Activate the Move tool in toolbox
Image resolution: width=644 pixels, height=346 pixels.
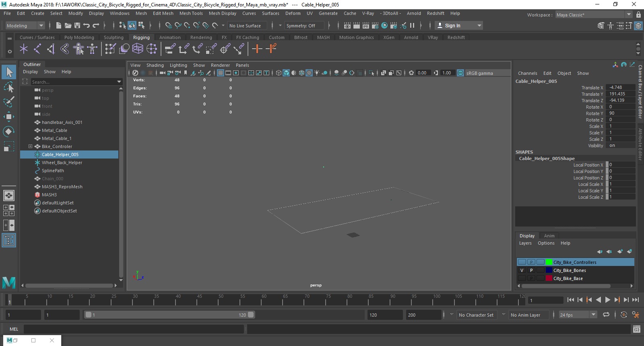coord(9,117)
